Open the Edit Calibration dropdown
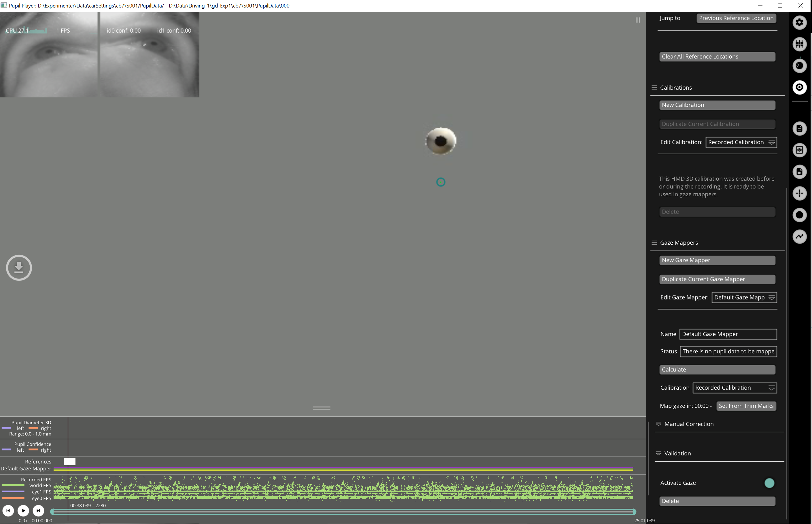This screenshot has width=812, height=524. click(741, 142)
